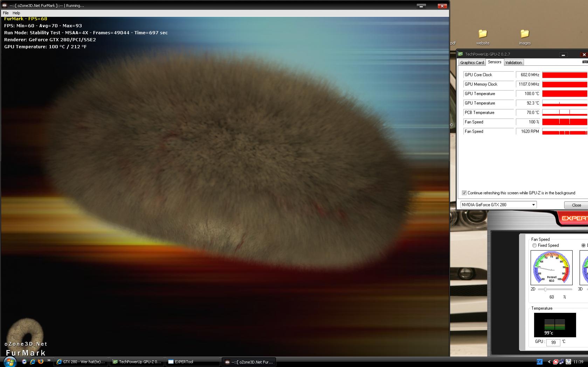Click the 2D fan speed gauge

tap(552, 268)
